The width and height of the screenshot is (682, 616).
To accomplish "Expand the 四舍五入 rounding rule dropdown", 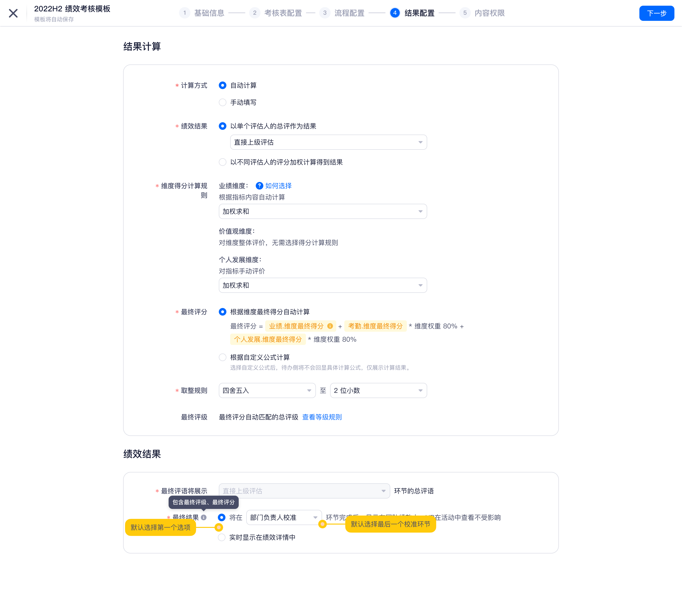I will click(x=267, y=391).
